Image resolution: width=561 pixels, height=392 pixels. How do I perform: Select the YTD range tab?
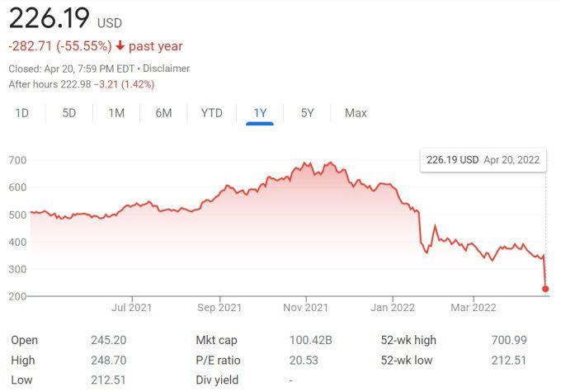tap(212, 113)
